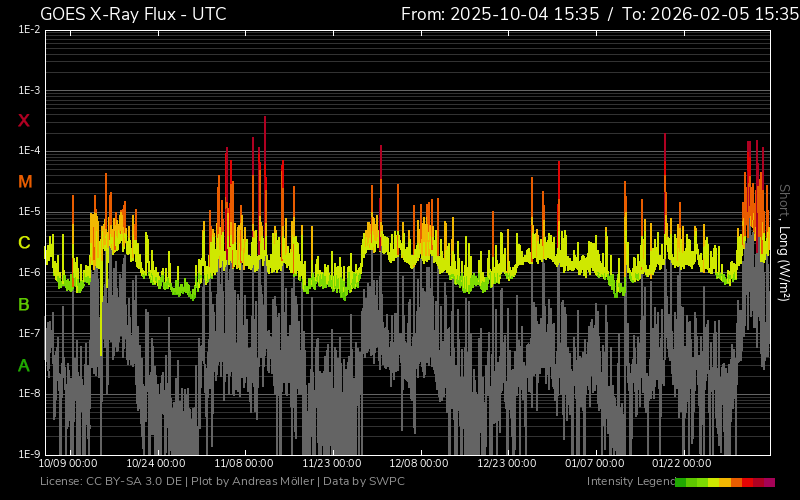Click the license and credits text line
Viewport: 800px width, 500px height.
pyautogui.click(x=222, y=482)
